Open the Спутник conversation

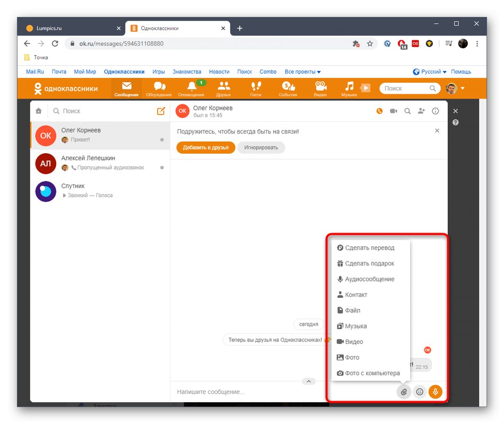(x=100, y=191)
